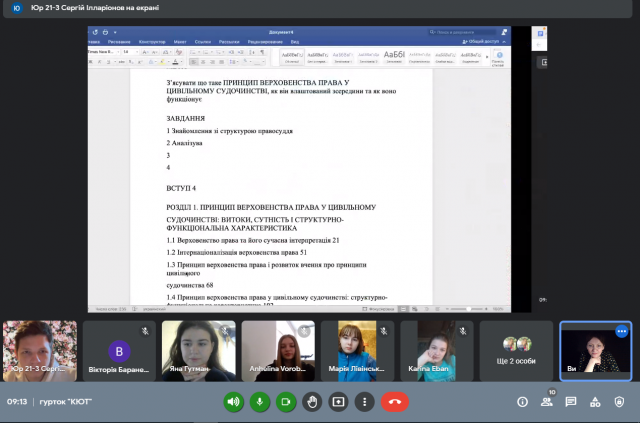Expand the styles gallery arrow
Screen dimensions: 640x423
coord(487,57)
